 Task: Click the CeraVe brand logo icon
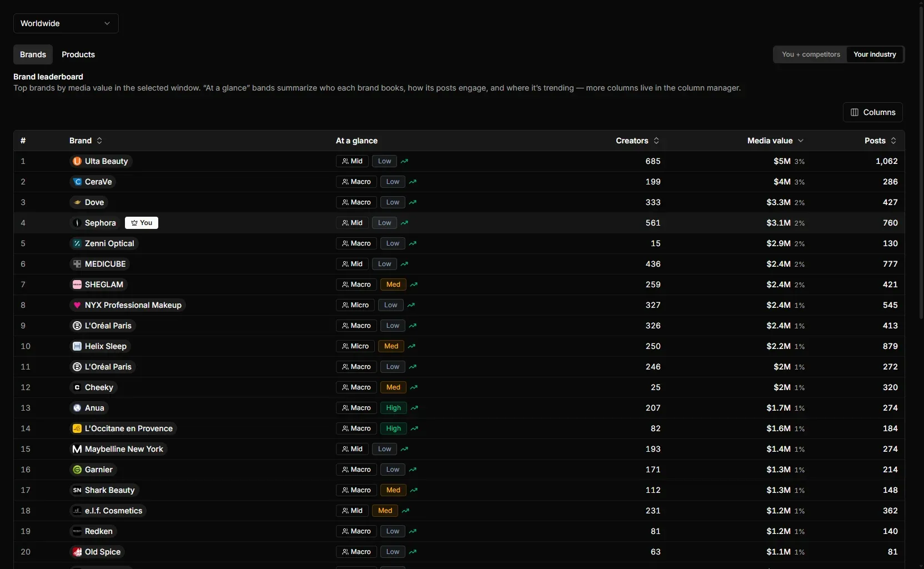(77, 182)
